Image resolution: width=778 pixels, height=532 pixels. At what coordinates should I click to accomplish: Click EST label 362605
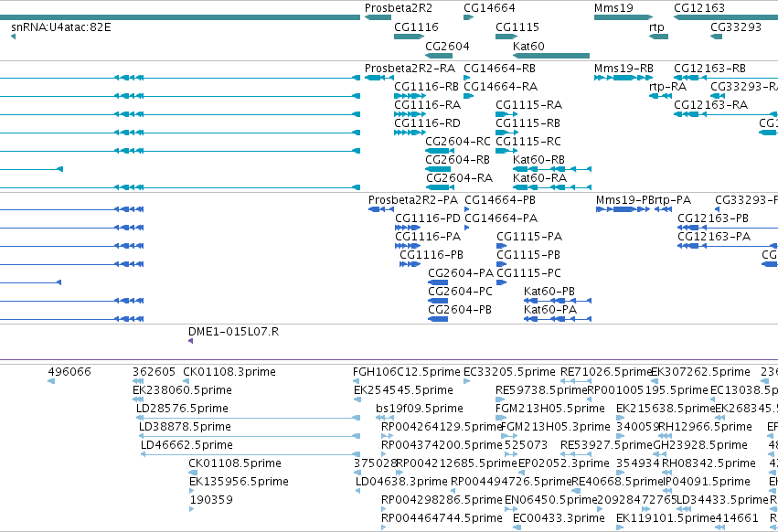point(154,371)
